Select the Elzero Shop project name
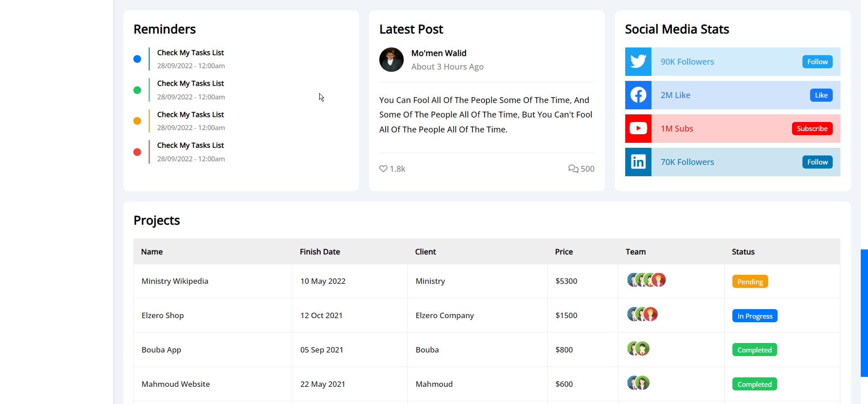Screen dimensions: 868x404 coord(163,315)
